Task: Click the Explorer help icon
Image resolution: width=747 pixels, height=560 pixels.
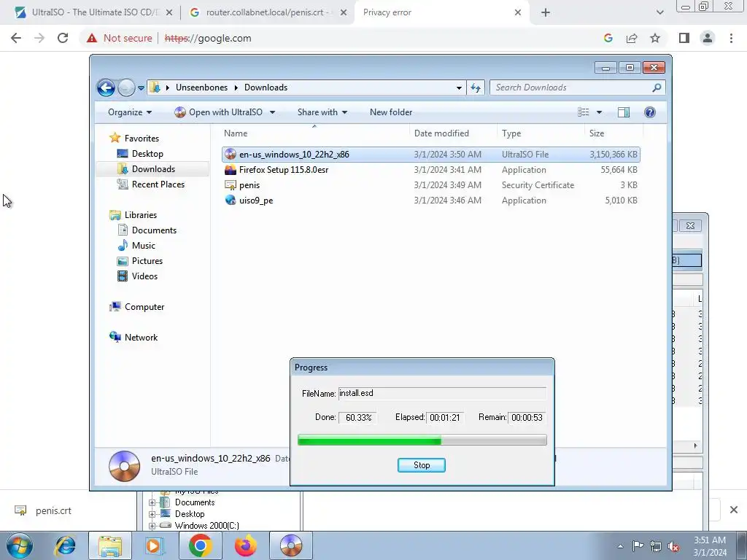Action: 650,112
